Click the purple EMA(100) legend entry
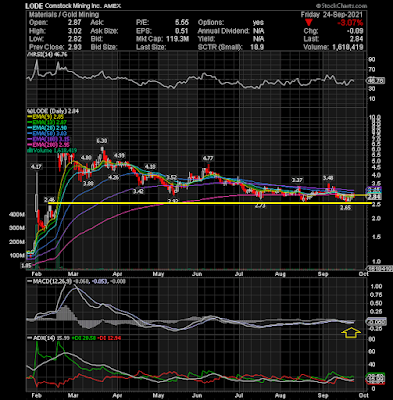 tap(47, 139)
